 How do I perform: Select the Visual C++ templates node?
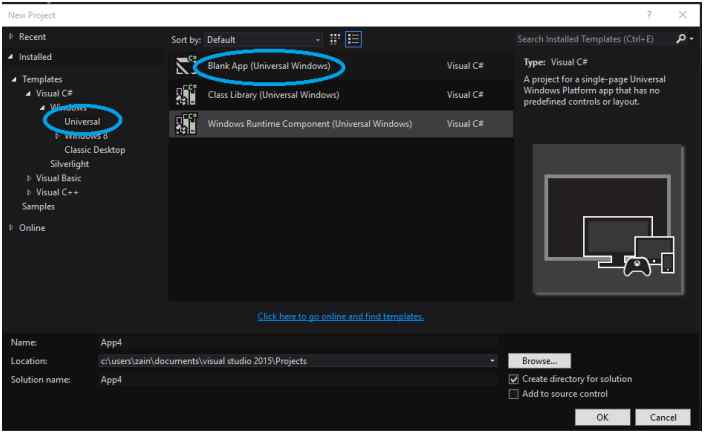(57, 192)
